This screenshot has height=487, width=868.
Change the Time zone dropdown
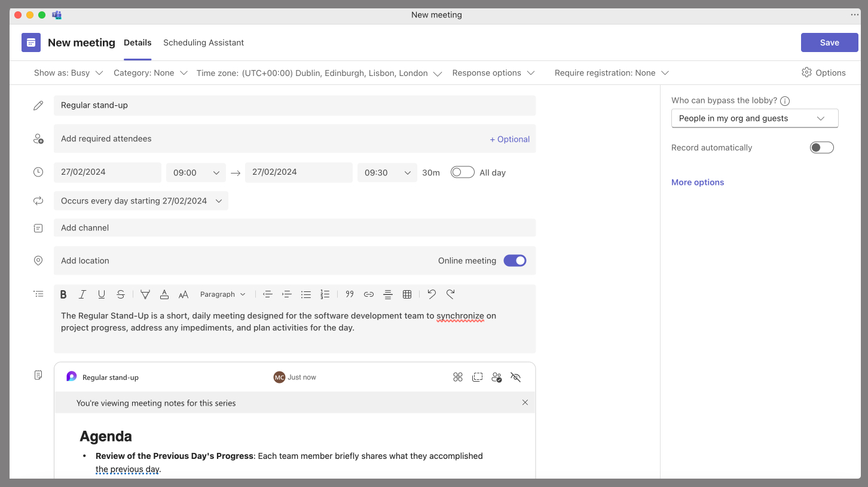(x=319, y=73)
